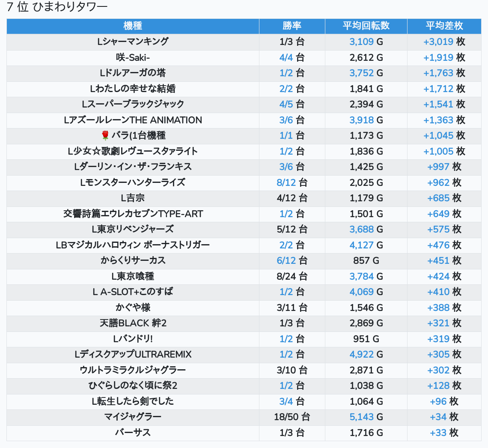This screenshot has width=488, height=448.
Task: Click the 5,143 spins value for マイジャグラー
Action: (x=362, y=417)
